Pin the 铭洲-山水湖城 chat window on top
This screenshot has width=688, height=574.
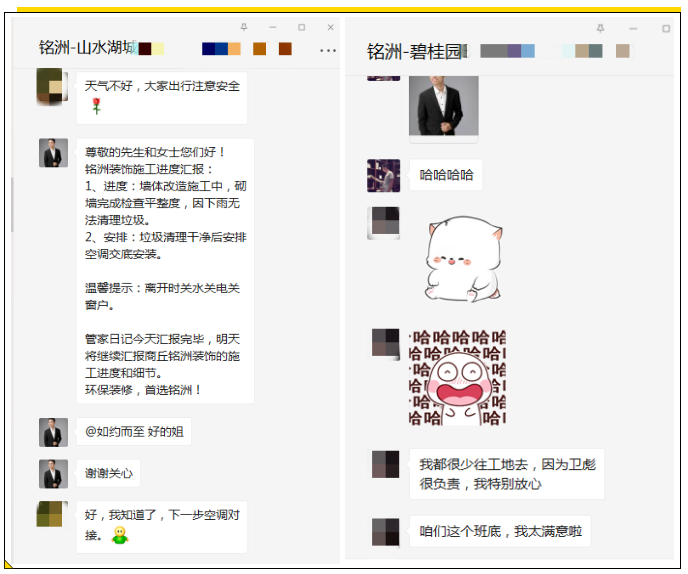(244, 27)
